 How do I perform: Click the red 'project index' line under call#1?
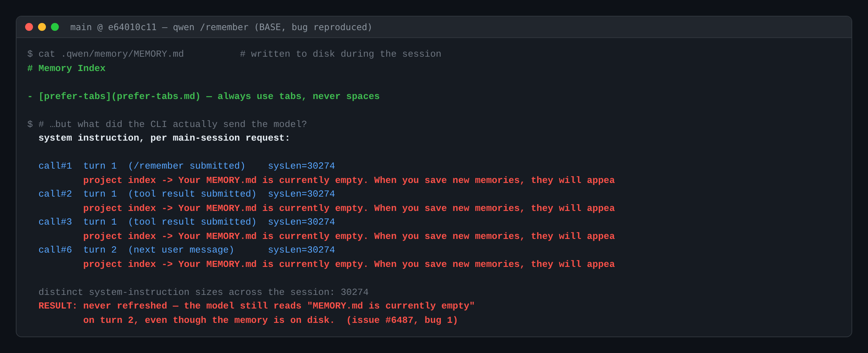pyautogui.click(x=349, y=180)
